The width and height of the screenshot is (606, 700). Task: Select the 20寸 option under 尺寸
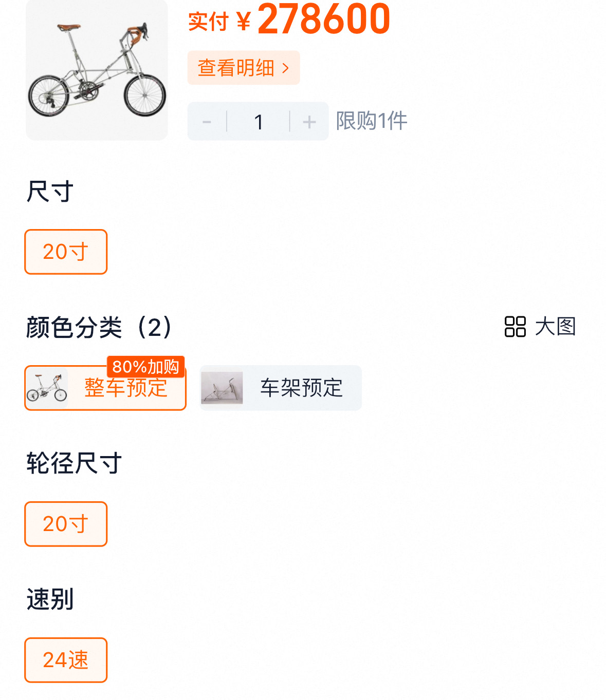(x=66, y=252)
